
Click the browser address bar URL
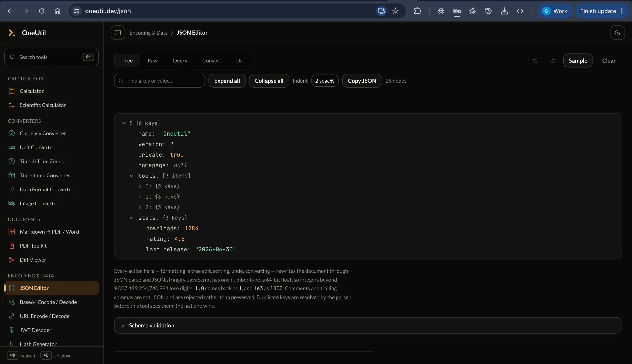(108, 11)
